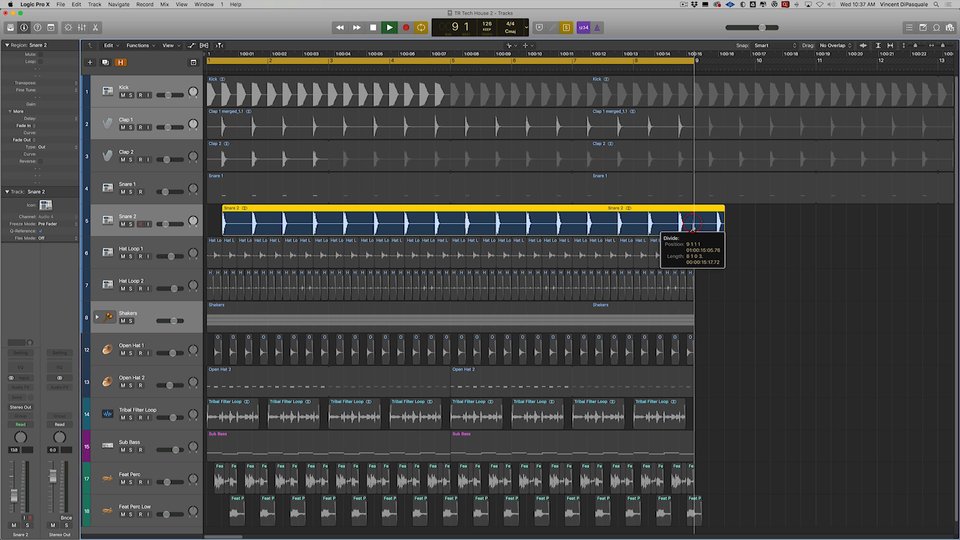Toggle the yellow Solo button in control bar

[566, 28]
